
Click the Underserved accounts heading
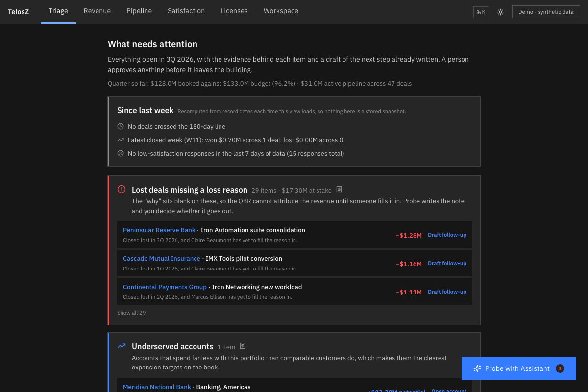point(172,346)
